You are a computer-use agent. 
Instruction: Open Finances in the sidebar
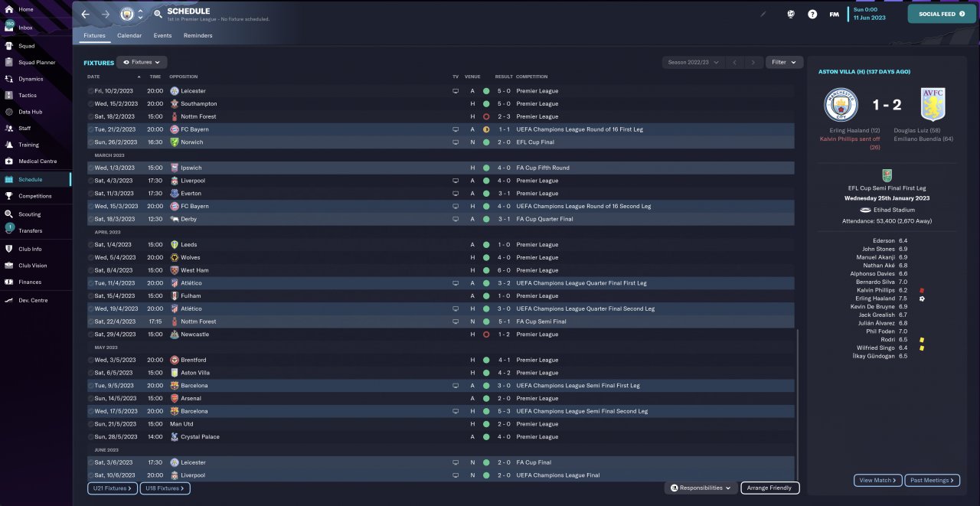pyautogui.click(x=35, y=282)
